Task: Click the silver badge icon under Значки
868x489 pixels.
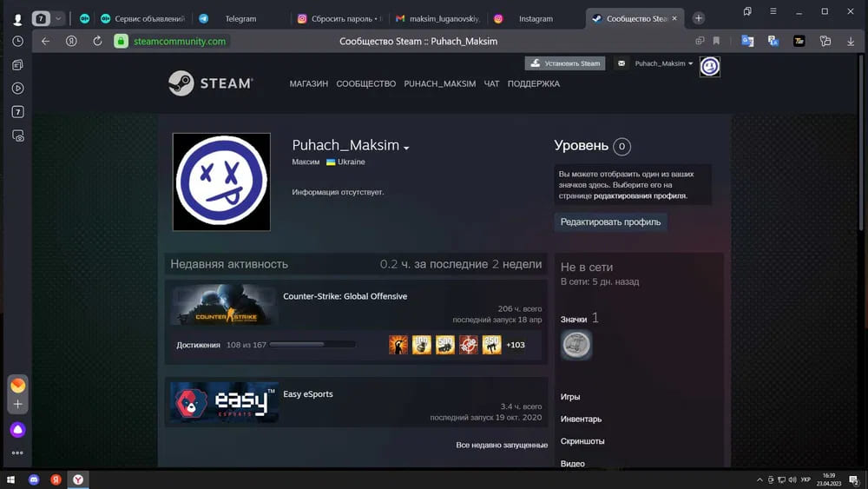Action: click(576, 345)
